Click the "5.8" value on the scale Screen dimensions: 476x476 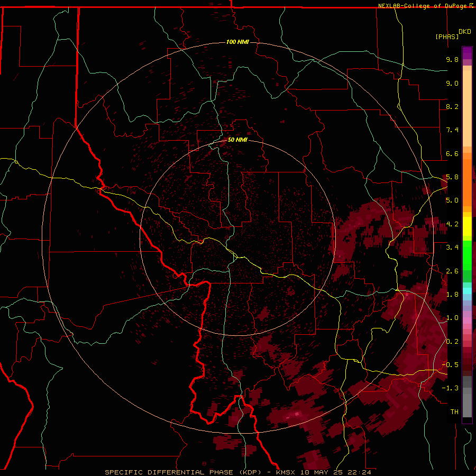452,177
